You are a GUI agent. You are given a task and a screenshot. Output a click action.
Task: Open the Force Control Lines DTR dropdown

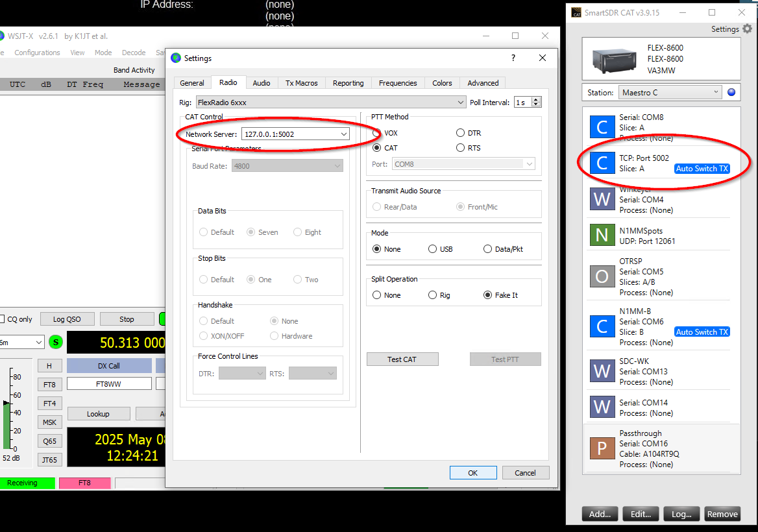point(242,373)
